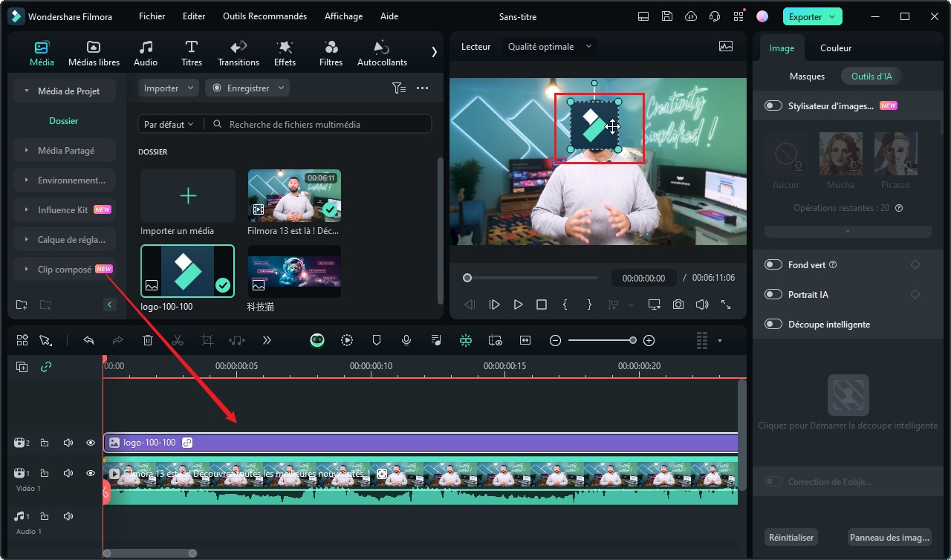This screenshot has height=560, width=951.
Task: Open the Autocollants tab
Action: point(382,53)
